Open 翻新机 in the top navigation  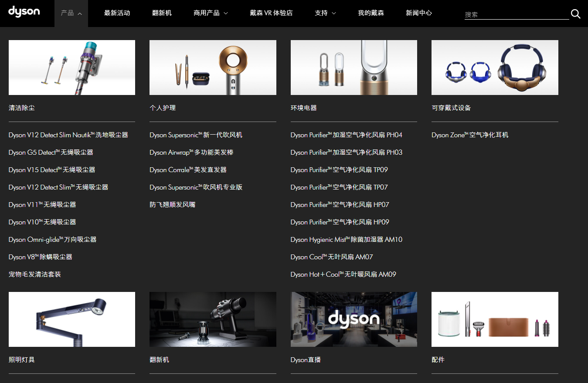coord(162,13)
